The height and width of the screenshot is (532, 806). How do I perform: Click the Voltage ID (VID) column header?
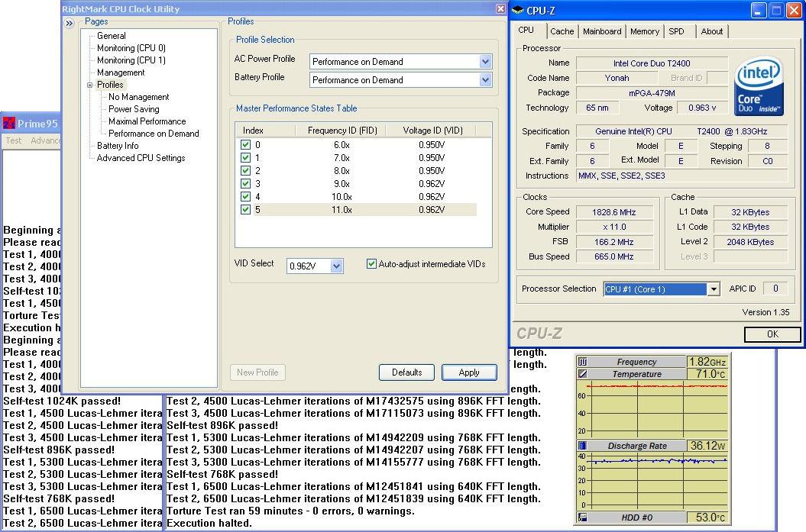432,131
